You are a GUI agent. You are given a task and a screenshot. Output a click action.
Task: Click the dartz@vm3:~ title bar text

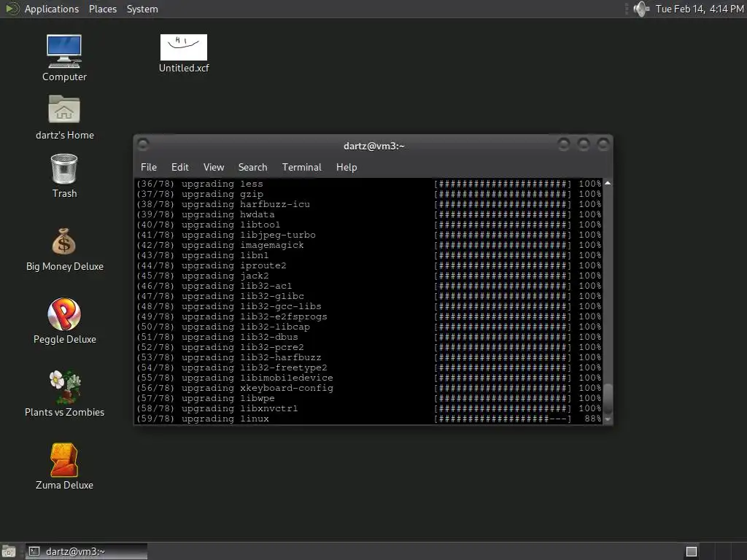coord(374,146)
